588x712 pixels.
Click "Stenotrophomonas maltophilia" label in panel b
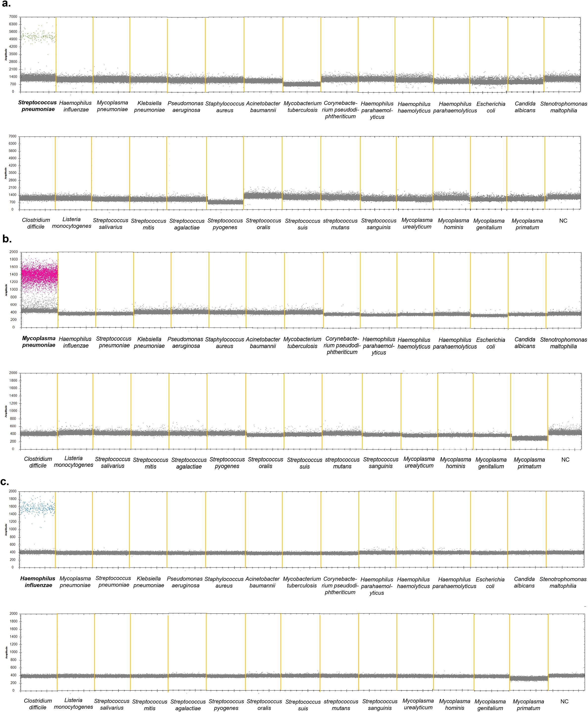coord(563,343)
